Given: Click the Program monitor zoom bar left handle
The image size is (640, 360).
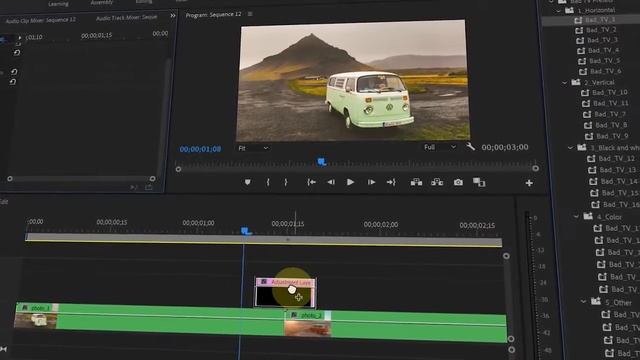Looking at the screenshot, I should click(x=178, y=169).
